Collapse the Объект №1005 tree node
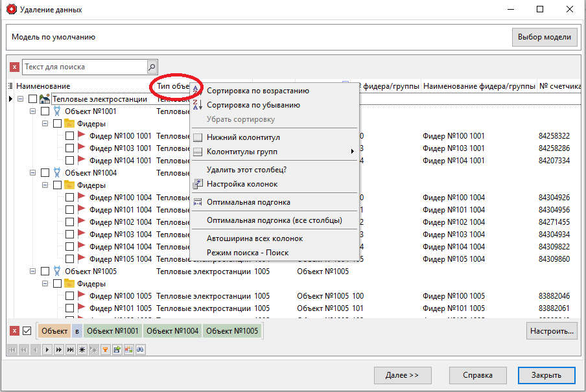The width and height of the screenshot is (586, 392). [x=33, y=271]
